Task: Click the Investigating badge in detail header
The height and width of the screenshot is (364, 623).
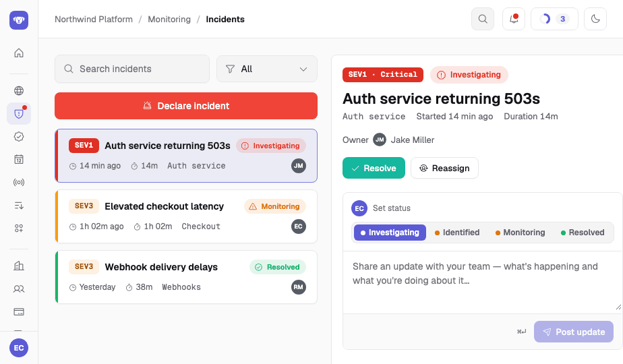Action: pyautogui.click(x=469, y=75)
